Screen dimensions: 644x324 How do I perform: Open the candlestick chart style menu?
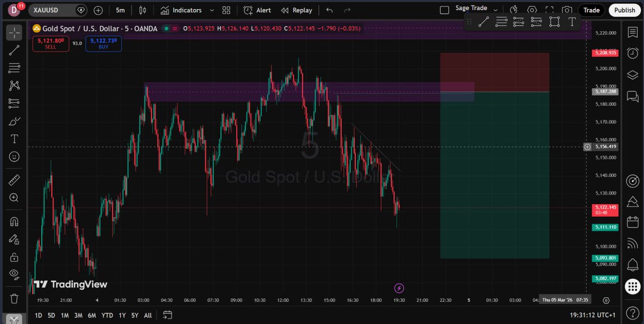pyautogui.click(x=142, y=10)
